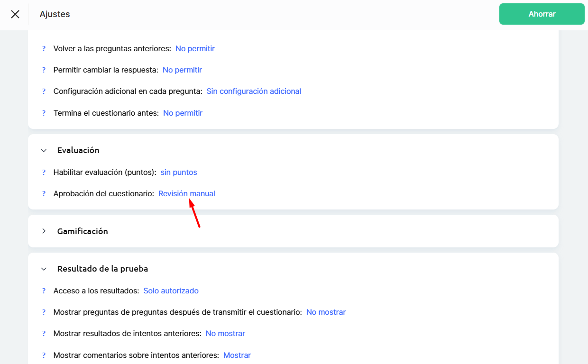The height and width of the screenshot is (364, 588).
Task: Change the Revisión manual approval setting
Action: [x=186, y=193]
